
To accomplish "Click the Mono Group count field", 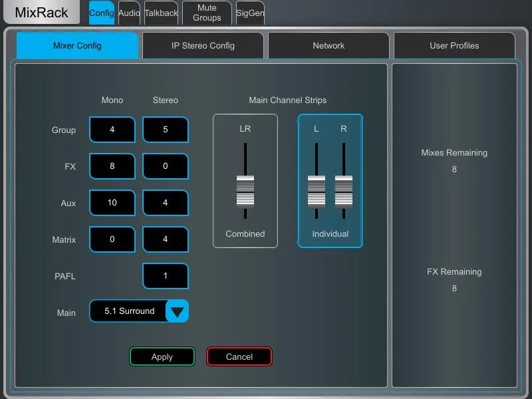I will (112, 130).
